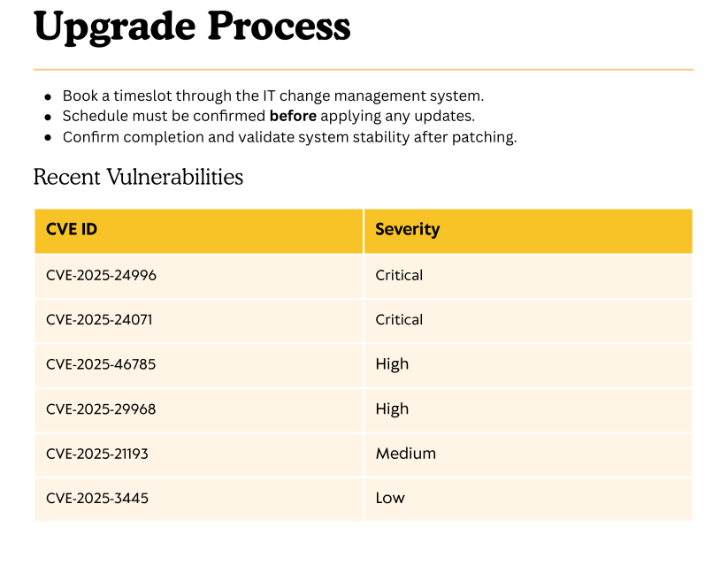Select the bullet about validating system stability
Image resolution: width=728 pixels, height=565 pixels.
pyautogui.click(x=289, y=137)
